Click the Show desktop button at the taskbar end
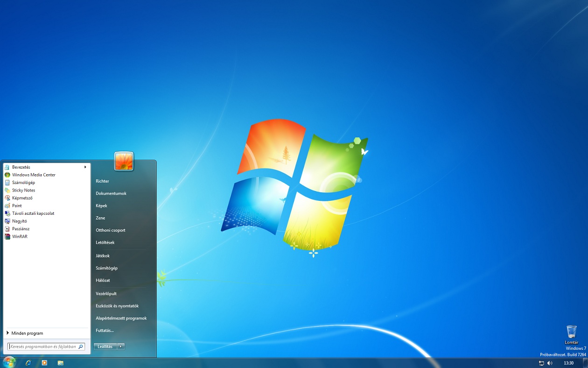 coord(585,363)
